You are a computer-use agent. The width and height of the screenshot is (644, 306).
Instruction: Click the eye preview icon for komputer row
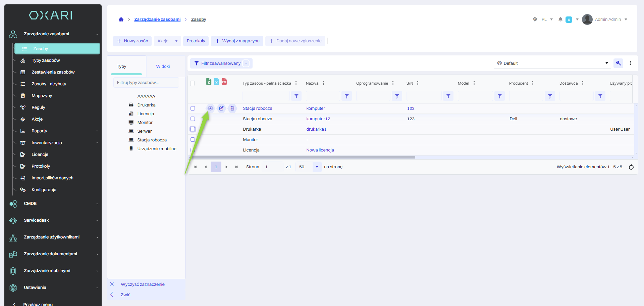[x=210, y=108]
